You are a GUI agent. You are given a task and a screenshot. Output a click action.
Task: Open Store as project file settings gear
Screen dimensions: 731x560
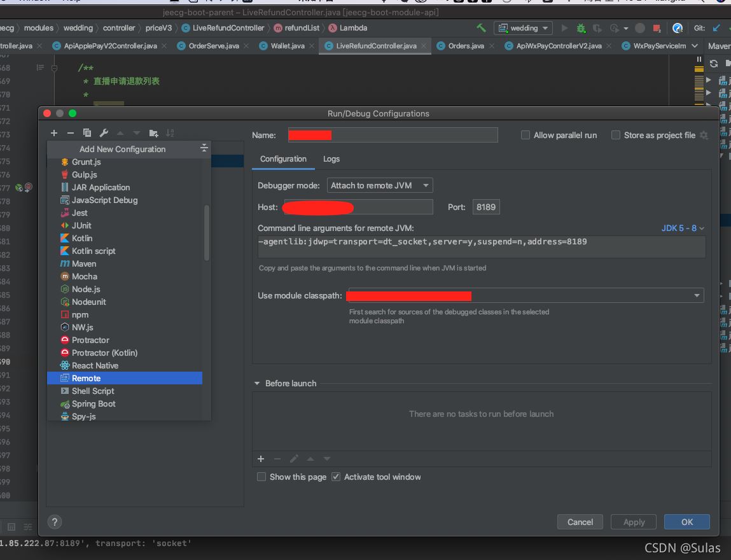click(x=704, y=135)
